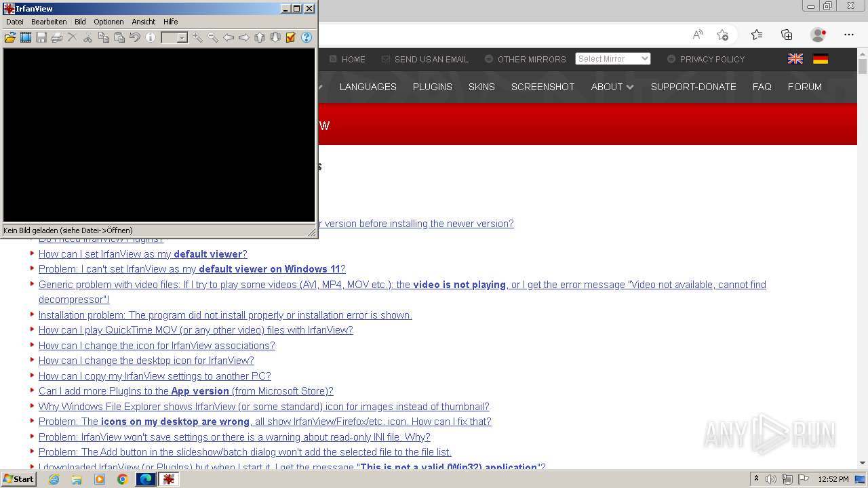Click the SEND US AN EMAIL link
This screenshot has height=488, width=868.
click(431, 60)
